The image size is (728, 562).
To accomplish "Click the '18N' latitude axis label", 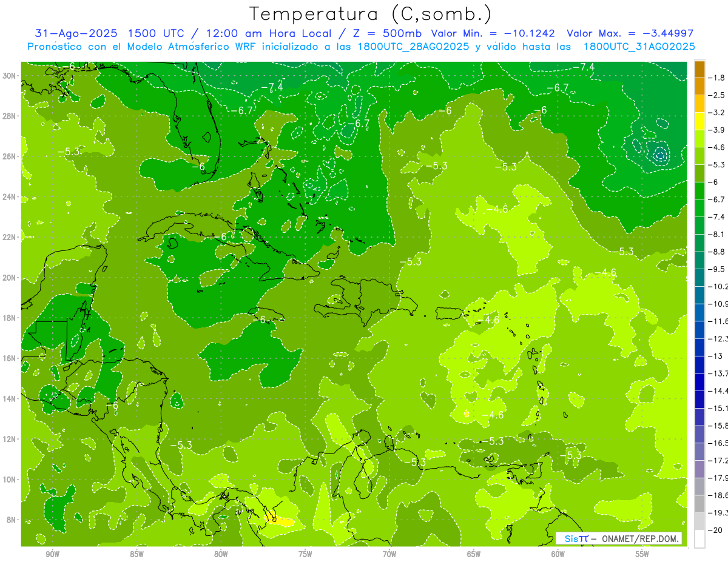I will point(10,318).
